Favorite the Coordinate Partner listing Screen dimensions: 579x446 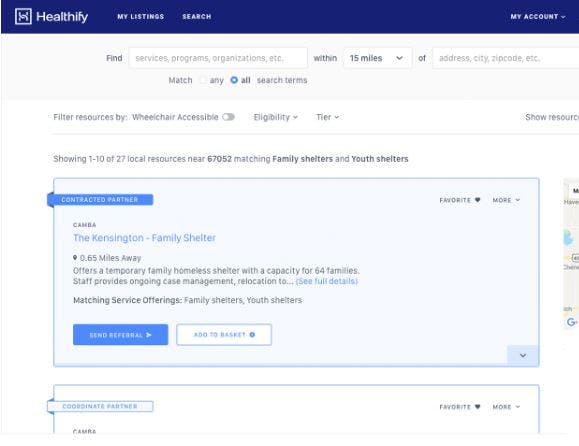tap(460, 407)
